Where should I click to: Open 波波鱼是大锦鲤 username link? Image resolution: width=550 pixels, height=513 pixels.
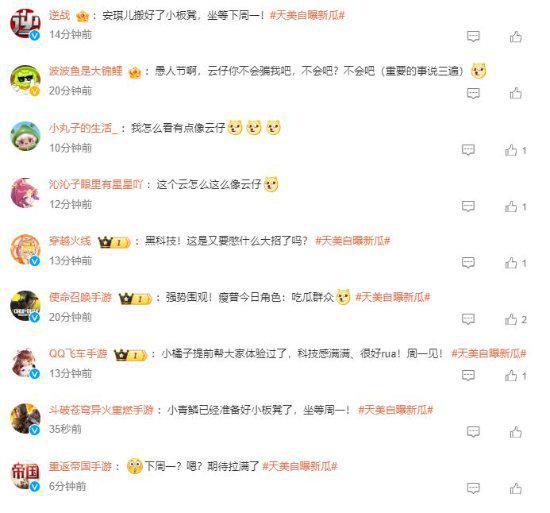tap(86, 71)
